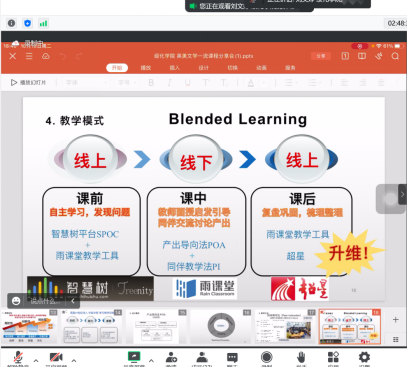Unmute the crossed-out microphone
The image size is (408, 368).
18,358
